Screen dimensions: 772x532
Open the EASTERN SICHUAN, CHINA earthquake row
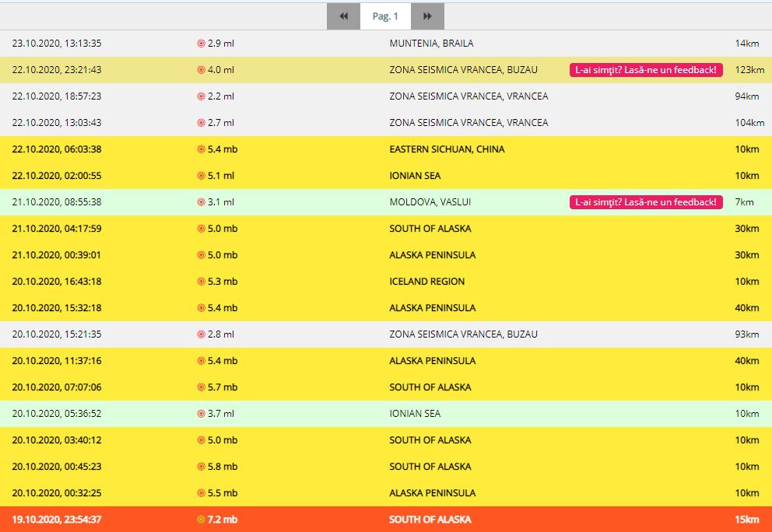[446, 149]
